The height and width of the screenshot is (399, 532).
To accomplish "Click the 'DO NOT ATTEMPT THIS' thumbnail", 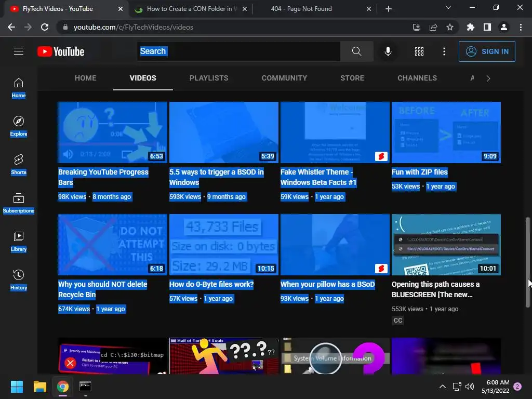I will coord(112,245).
